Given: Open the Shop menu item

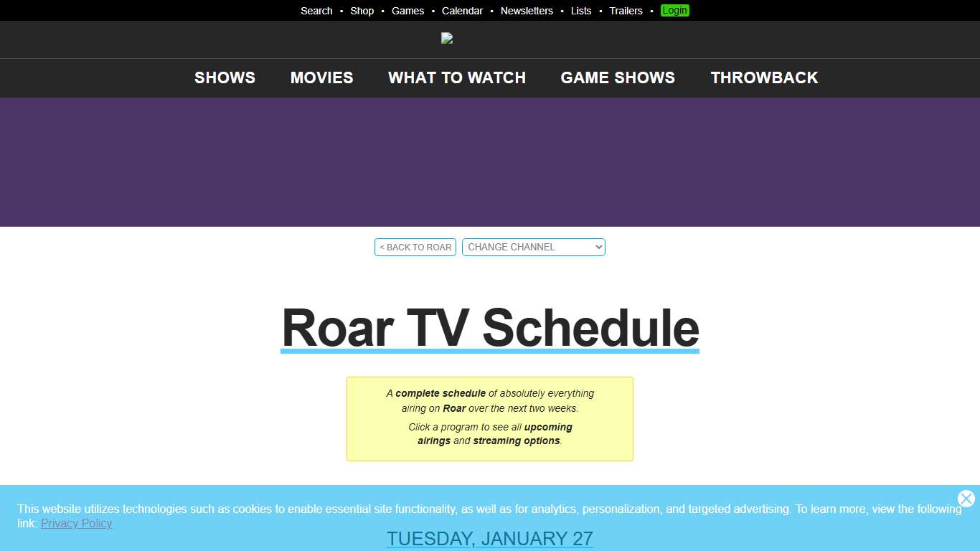Looking at the screenshot, I should click(x=362, y=11).
